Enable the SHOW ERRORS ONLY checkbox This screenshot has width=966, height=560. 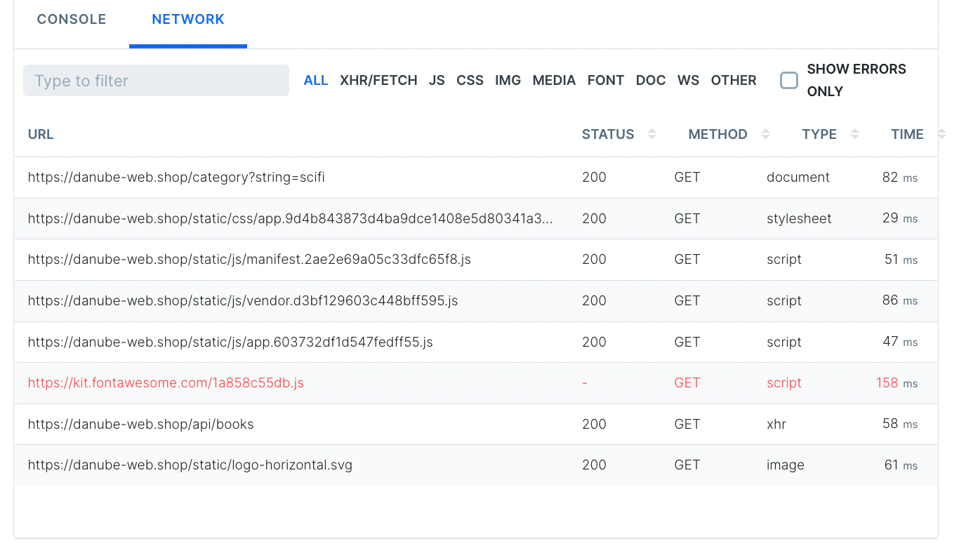point(789,80)
